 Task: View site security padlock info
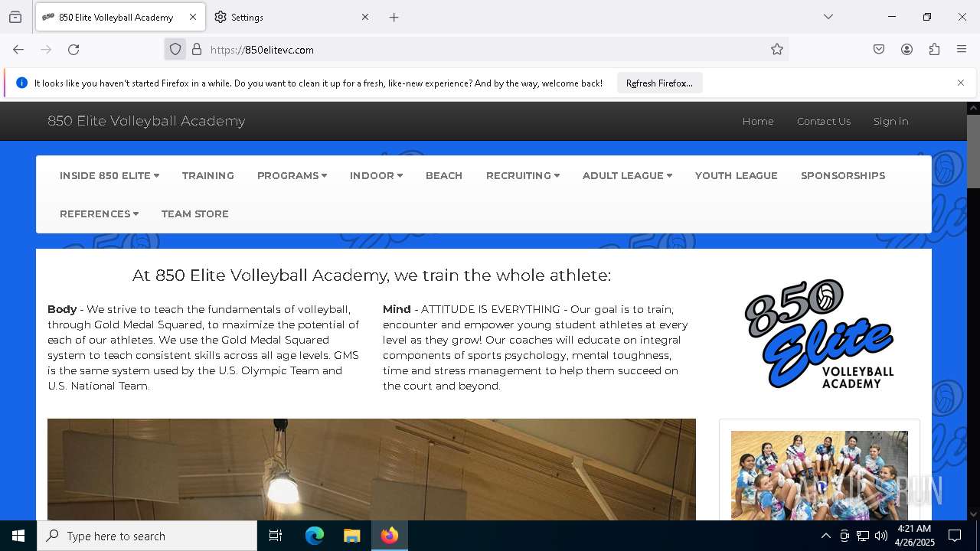pos(197,50)
